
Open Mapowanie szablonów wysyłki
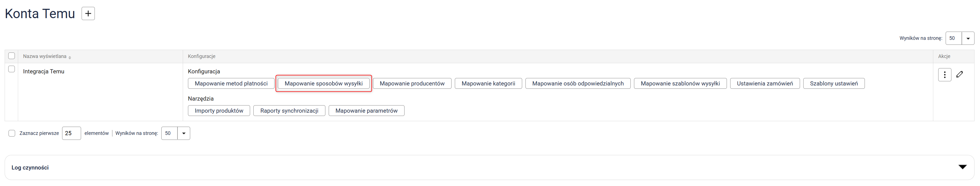[x=680, y=84]
